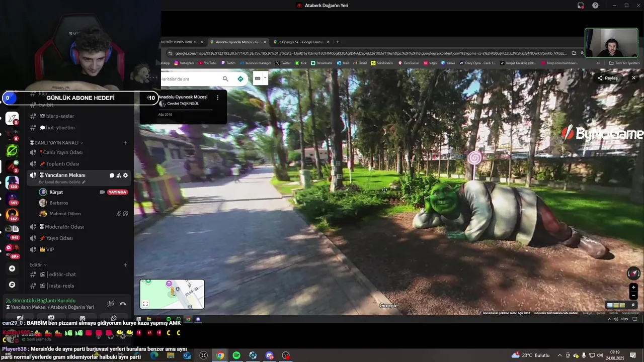Open the Streamlabs bookmark
Image resolution: width=644 pixels, height=362 pixels.
tap(321, 63)
